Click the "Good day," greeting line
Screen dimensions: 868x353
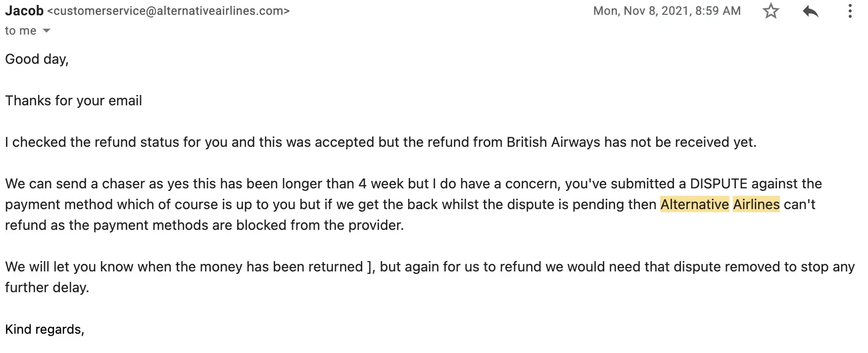(x=37, y=59)
